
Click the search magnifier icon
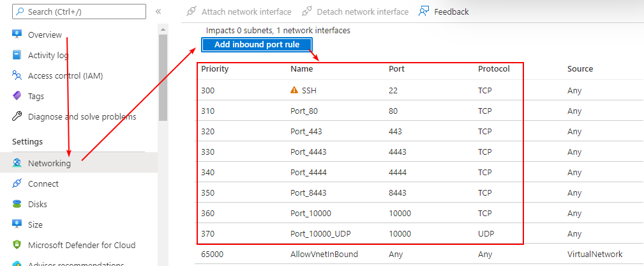pyautogui.click(x=20, y=12)
